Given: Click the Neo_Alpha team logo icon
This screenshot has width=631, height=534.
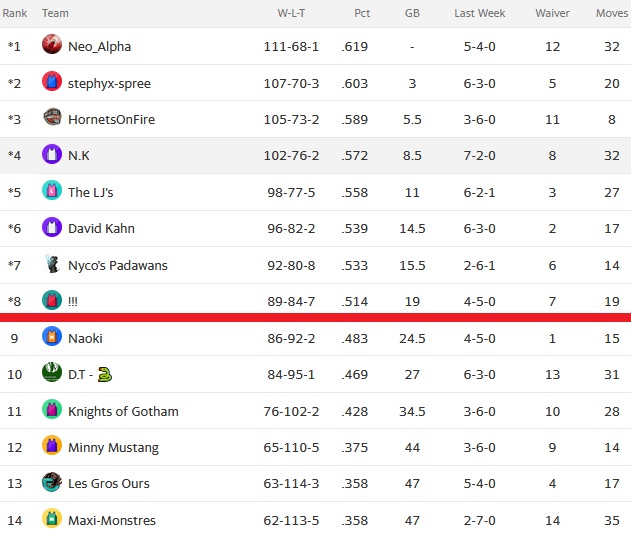Looking at the screenshot, I should pyautogui.click(x=52, y=44).
